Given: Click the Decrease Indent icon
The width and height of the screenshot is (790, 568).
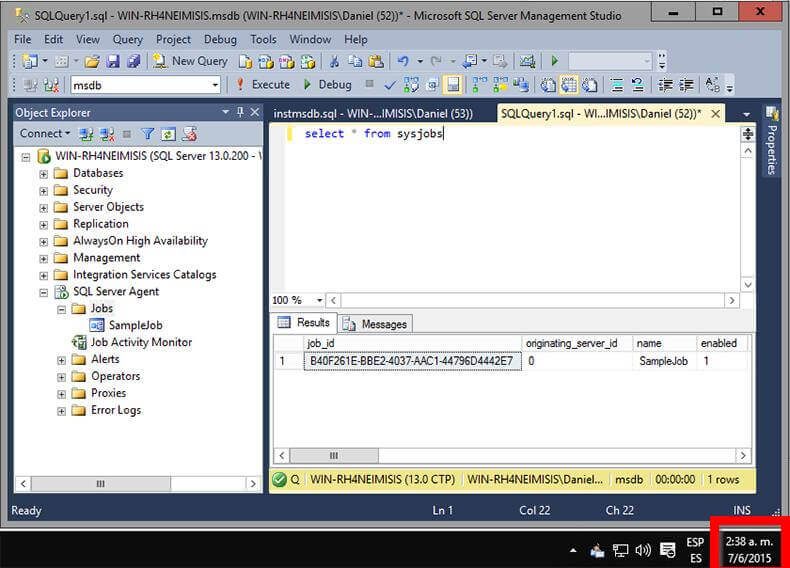Looking at the screenshot, I should tap(666, 85).
